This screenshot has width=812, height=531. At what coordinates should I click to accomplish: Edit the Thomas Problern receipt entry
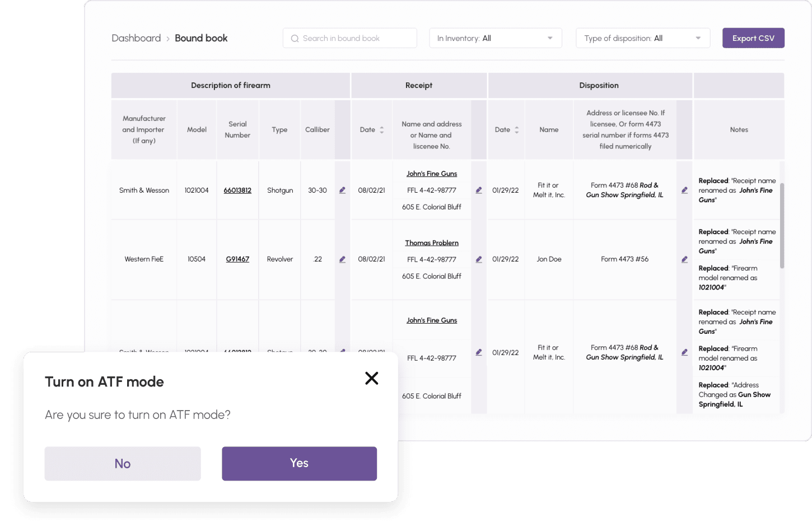pos(479,259)
